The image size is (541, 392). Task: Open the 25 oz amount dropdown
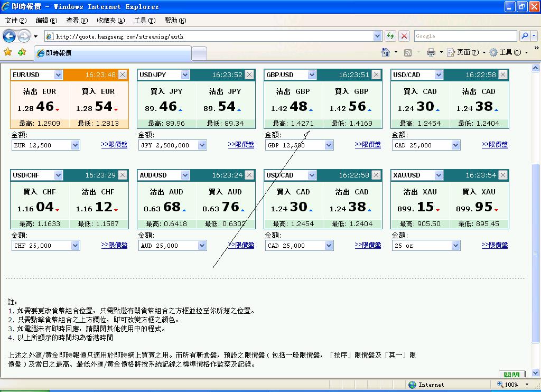tap(456, 246)
